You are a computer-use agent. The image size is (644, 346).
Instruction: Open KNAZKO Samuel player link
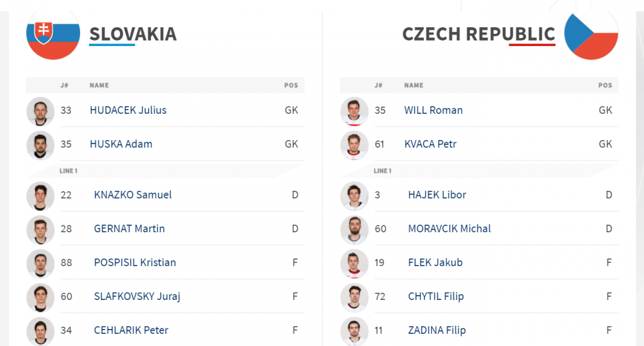133,195
